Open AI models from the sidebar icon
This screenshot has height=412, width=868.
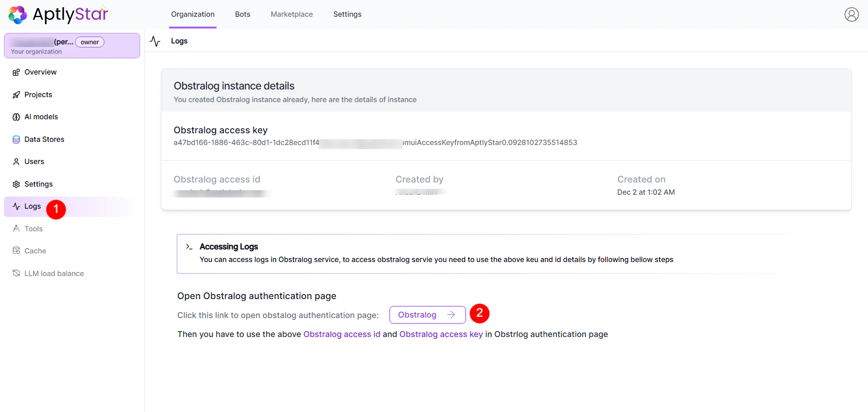[x=16, y=117]
